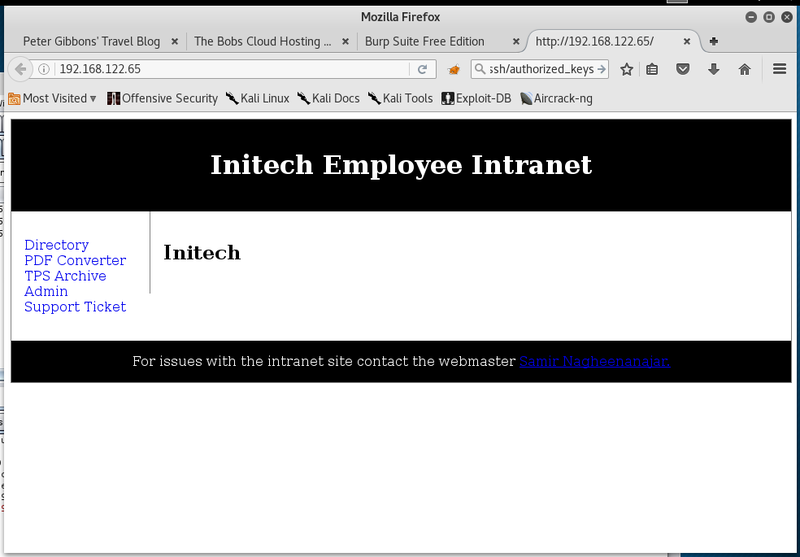Bookmark this page with the star icon
800x557 pixels.
(x=627, y=69)
